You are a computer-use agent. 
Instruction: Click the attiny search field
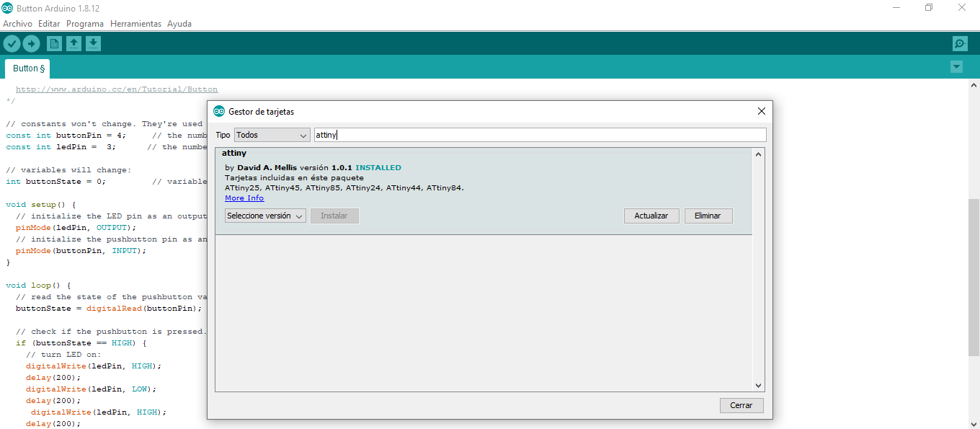[x=540, y=135]
